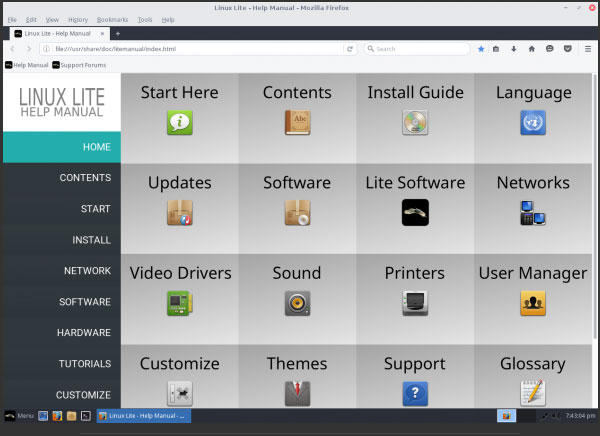Screen dimensions: 600x436
Task: Open the History menu
Action: 78,20
